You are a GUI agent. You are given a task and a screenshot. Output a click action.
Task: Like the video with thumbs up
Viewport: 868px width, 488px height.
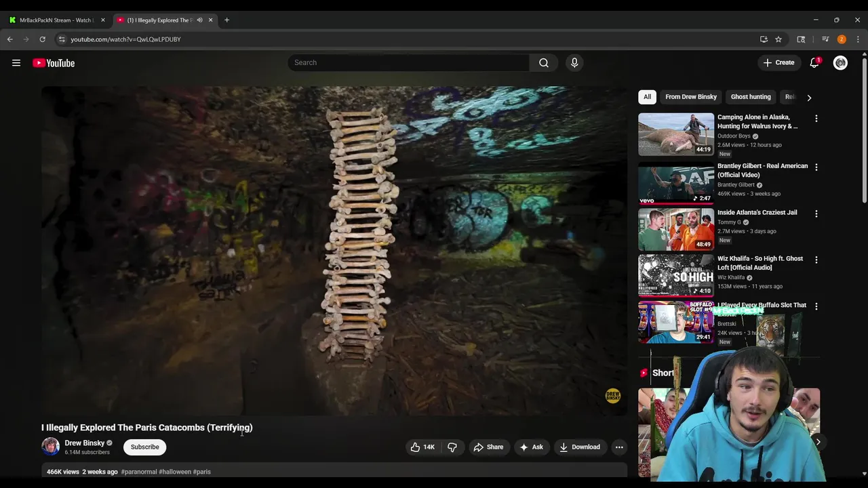pyautogui.click(x=422, y=447)
